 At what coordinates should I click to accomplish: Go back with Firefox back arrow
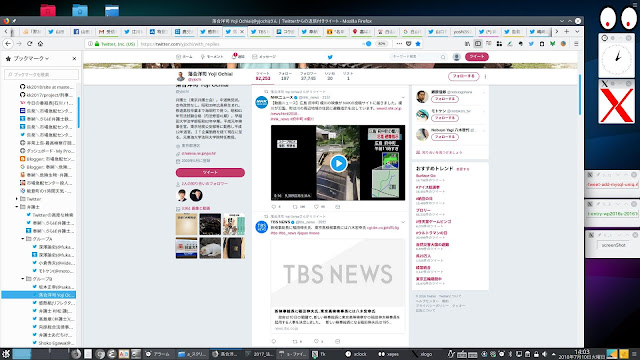coord(8,44)
